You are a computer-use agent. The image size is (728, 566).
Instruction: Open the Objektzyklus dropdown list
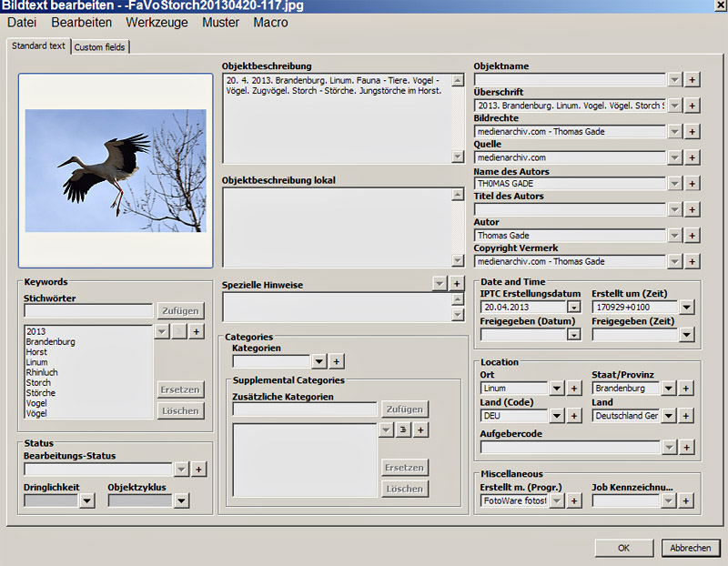[181, 500]
